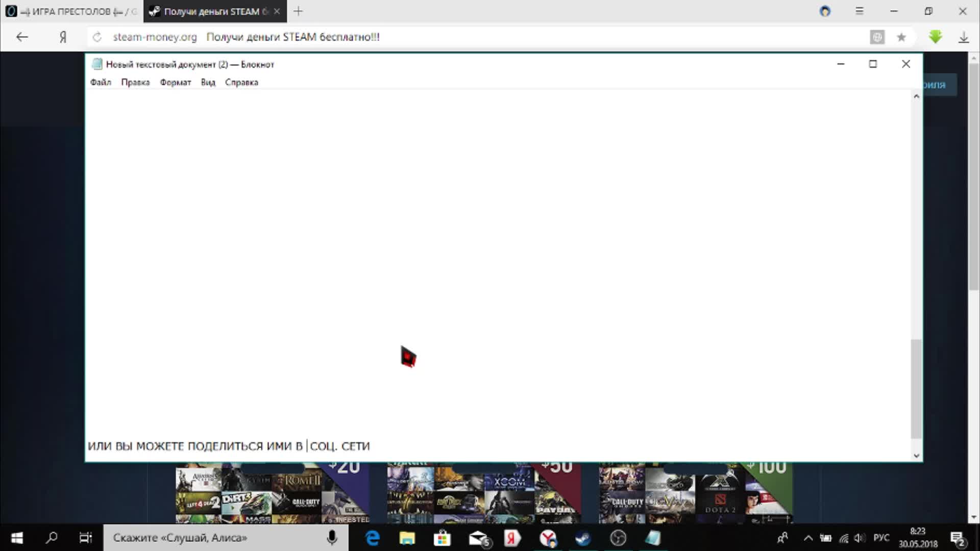Click the protect/translate icon in the address bar
This screenshot has width=980, height=551.
[877, 37]
